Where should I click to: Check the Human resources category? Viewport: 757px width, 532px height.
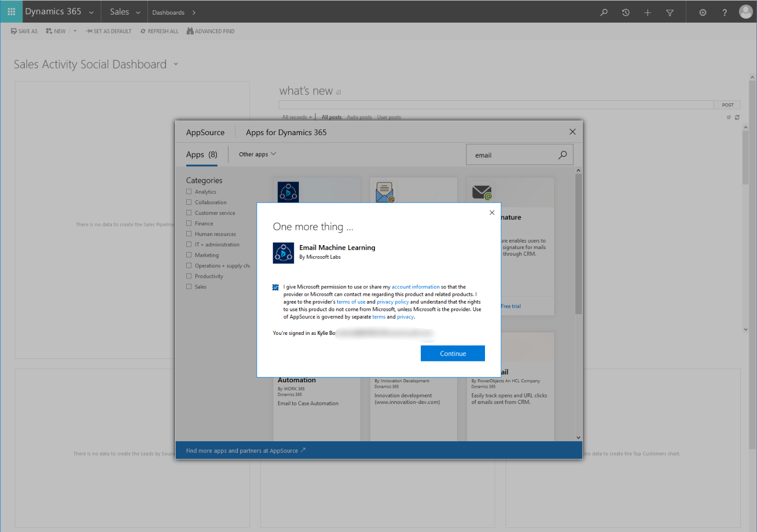(x=189, y=234)
